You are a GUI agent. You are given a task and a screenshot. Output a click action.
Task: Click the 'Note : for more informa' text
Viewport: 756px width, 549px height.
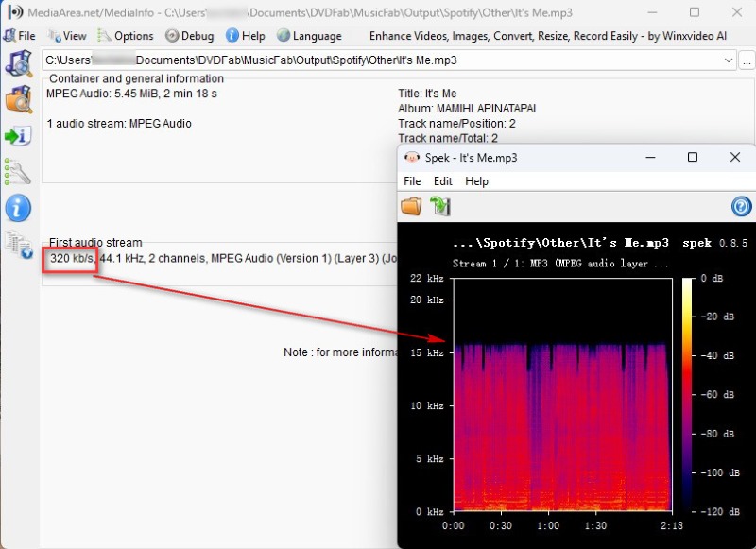340,352
